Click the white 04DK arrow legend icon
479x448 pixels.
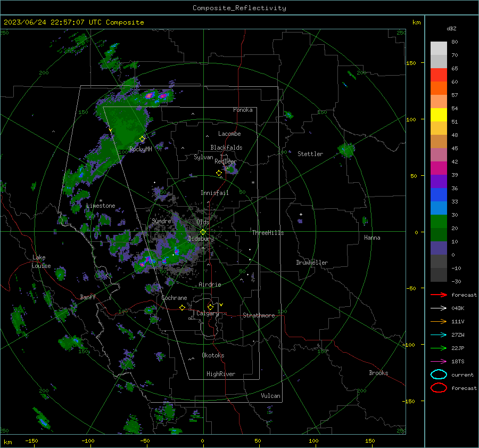pyautogui.click(x=439, y=308)
